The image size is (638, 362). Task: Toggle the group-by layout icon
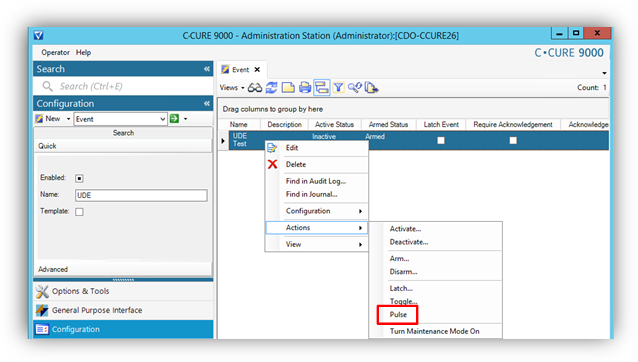[321, 87]
